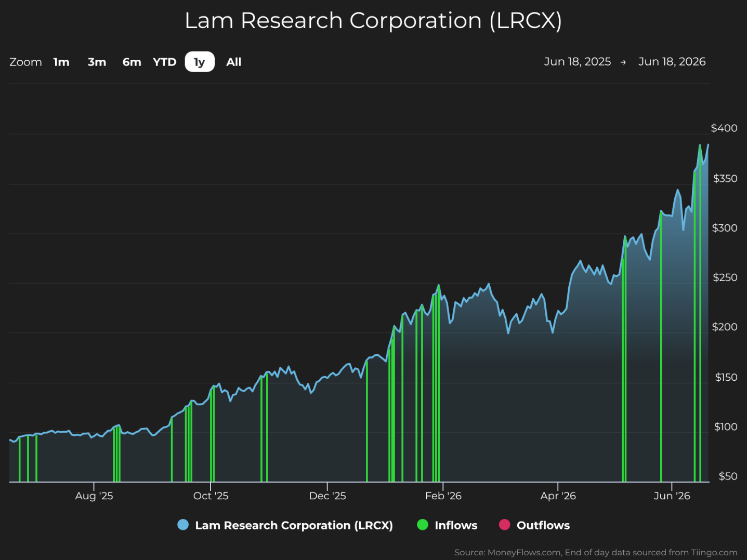This screenshot has width=747, height=560.
Task: Click the green Inflows legend dot
Action: coord(423,525)
